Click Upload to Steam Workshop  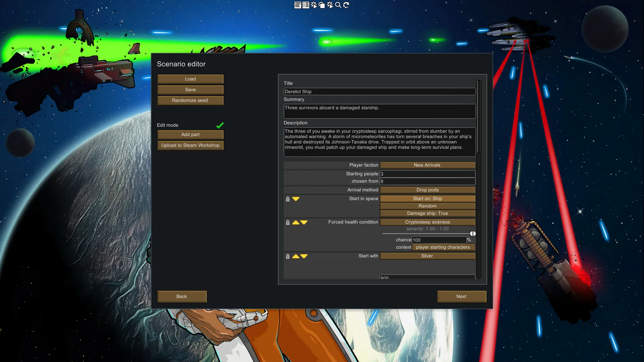190,145
